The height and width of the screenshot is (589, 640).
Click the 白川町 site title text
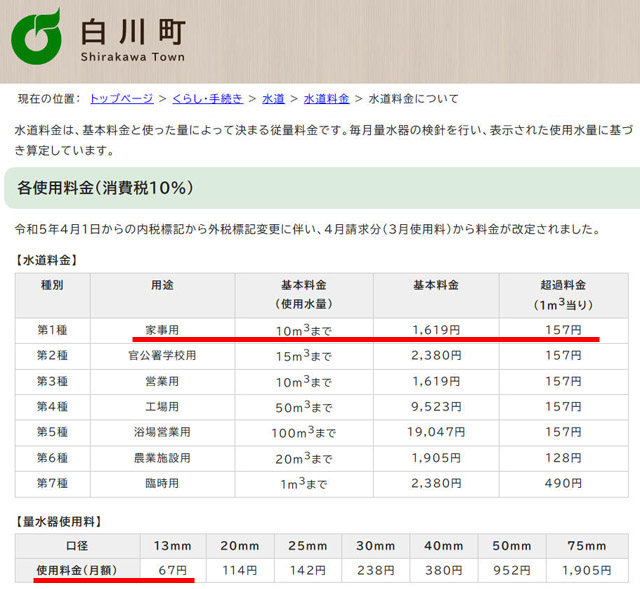[x=133, y=31]
